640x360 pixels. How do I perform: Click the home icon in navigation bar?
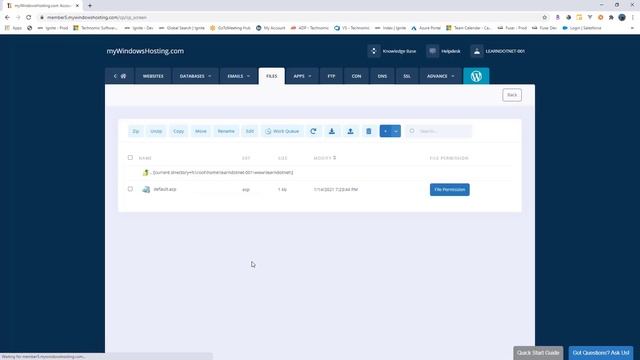coord(123,76)
